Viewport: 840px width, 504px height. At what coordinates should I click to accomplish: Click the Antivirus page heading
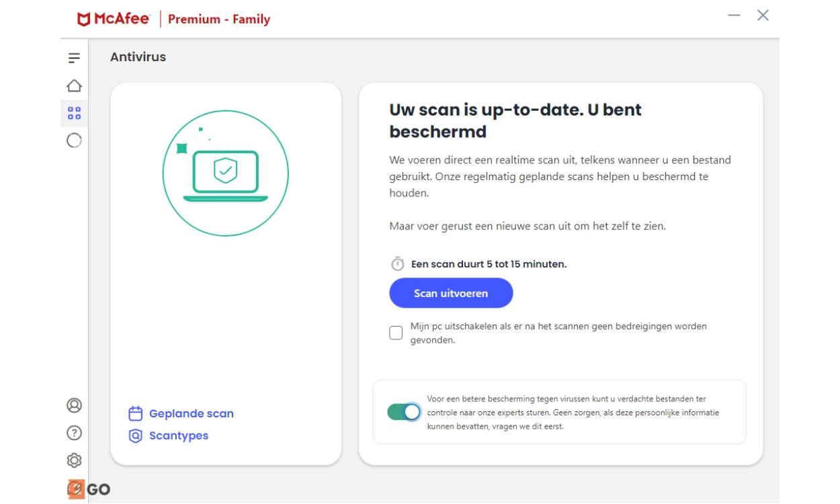(x=138, y=57)
